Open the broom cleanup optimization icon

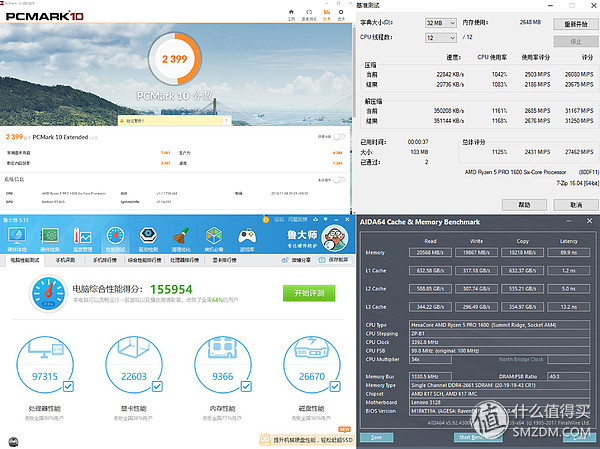pos(181,238)
